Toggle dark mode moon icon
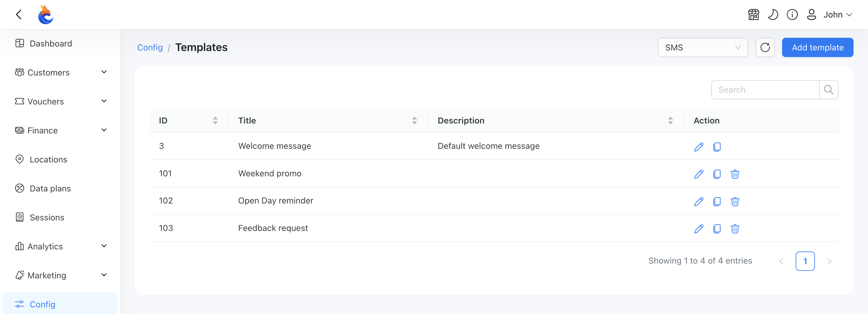The image size is (868, 314). point(773,14)
